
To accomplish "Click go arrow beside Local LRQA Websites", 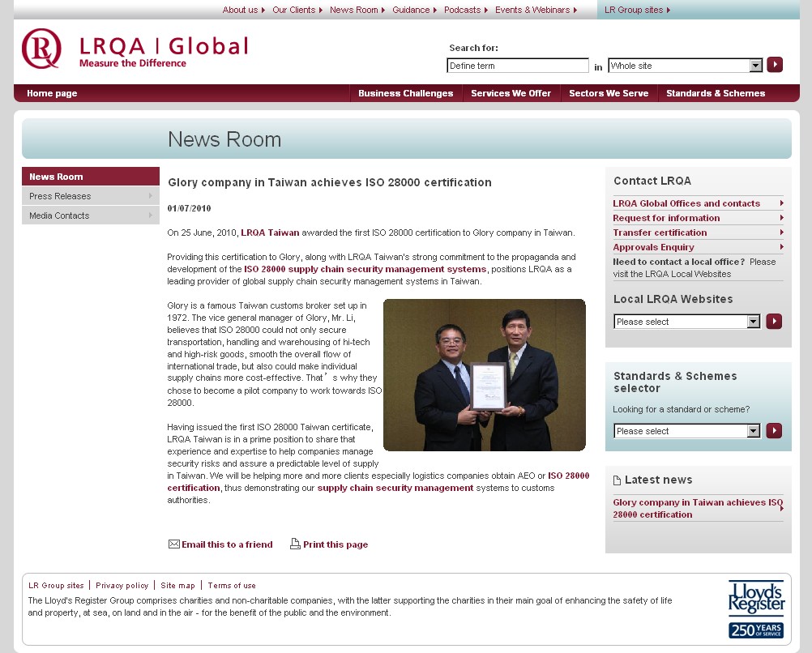I will [x=774, y=321].
